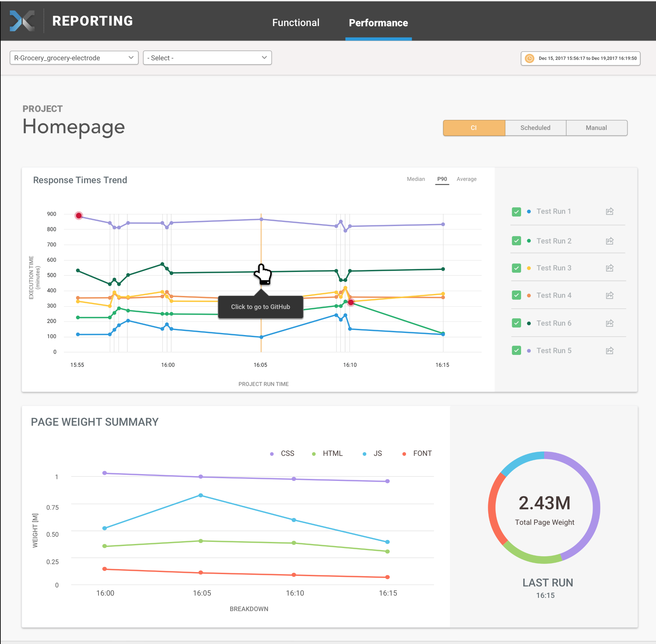Click the share icon beside Test Run 5
The height and width of the screenshot is (644, 656).
tap(610, 350)
